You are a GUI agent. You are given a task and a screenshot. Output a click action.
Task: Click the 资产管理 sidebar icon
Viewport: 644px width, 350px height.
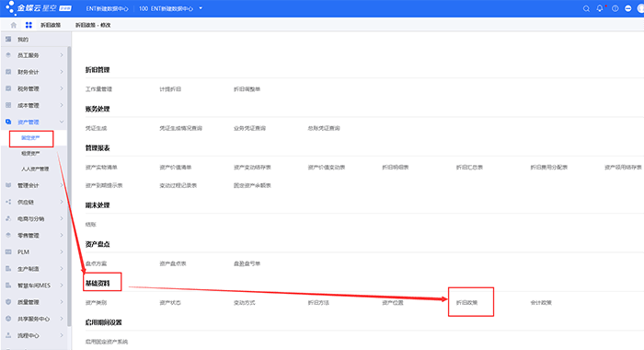click(x=8, y=122)
